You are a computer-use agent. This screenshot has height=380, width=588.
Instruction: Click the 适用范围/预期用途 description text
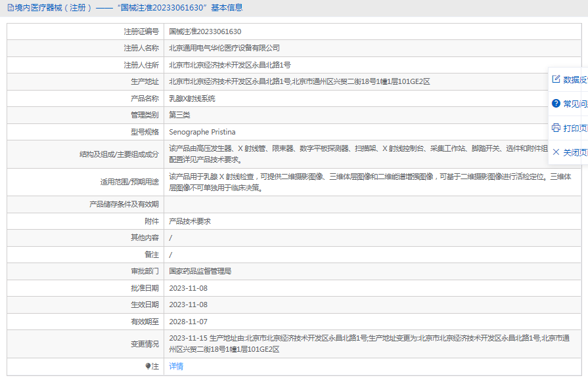pos(370,182)
